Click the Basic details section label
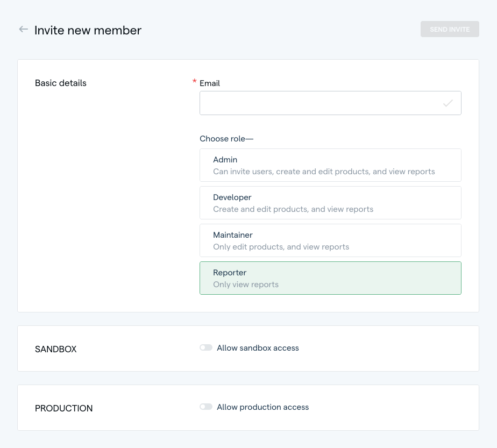This screenshot has height=448, width=497. [60, 83]
